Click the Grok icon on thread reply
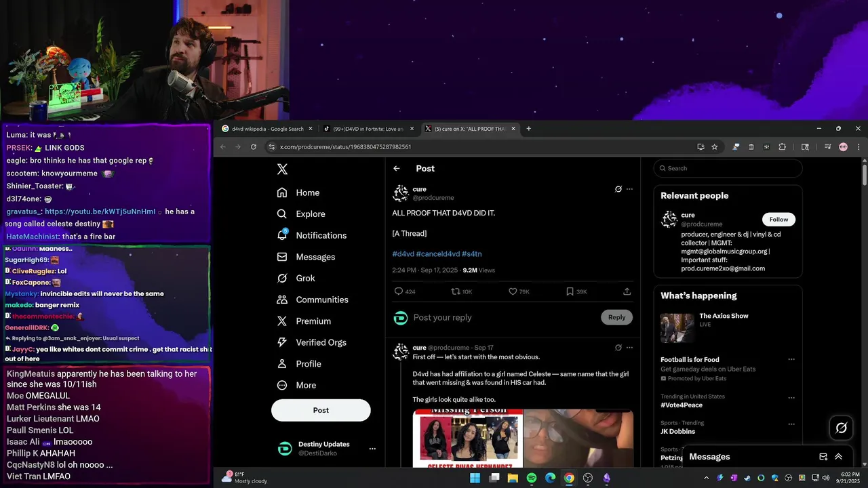The width and height of the screenshot is (868, 488). click(618, 348)
